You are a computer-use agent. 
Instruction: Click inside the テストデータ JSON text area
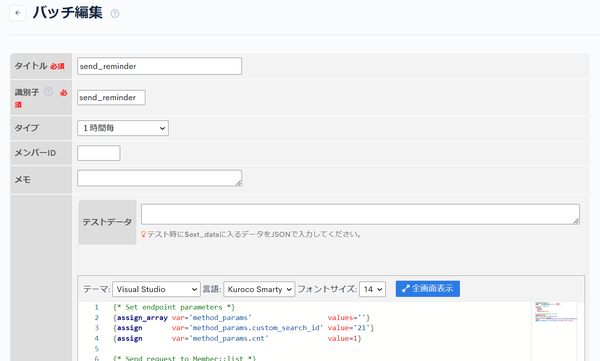pyautogui.click(x=360, y=214)
